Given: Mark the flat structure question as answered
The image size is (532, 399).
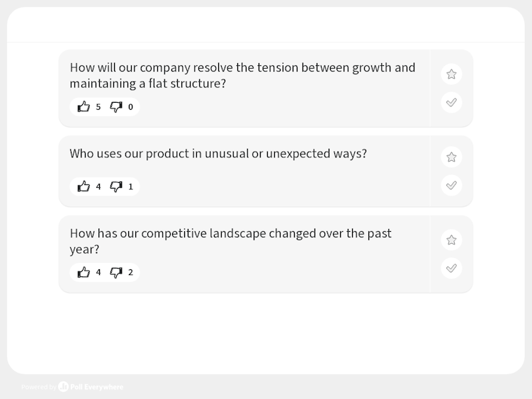Looking at the screenshot, I should [x=451, y=102].
